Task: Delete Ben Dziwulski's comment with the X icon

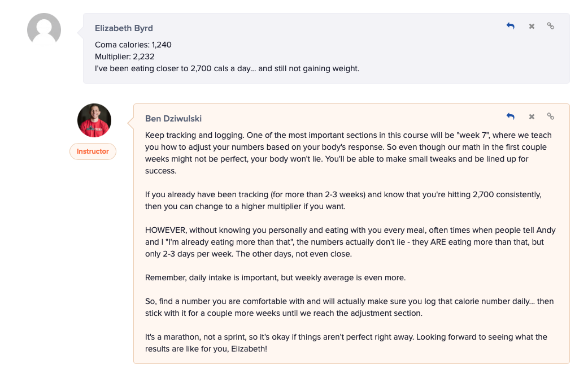Action: click(x=532, y=116)
